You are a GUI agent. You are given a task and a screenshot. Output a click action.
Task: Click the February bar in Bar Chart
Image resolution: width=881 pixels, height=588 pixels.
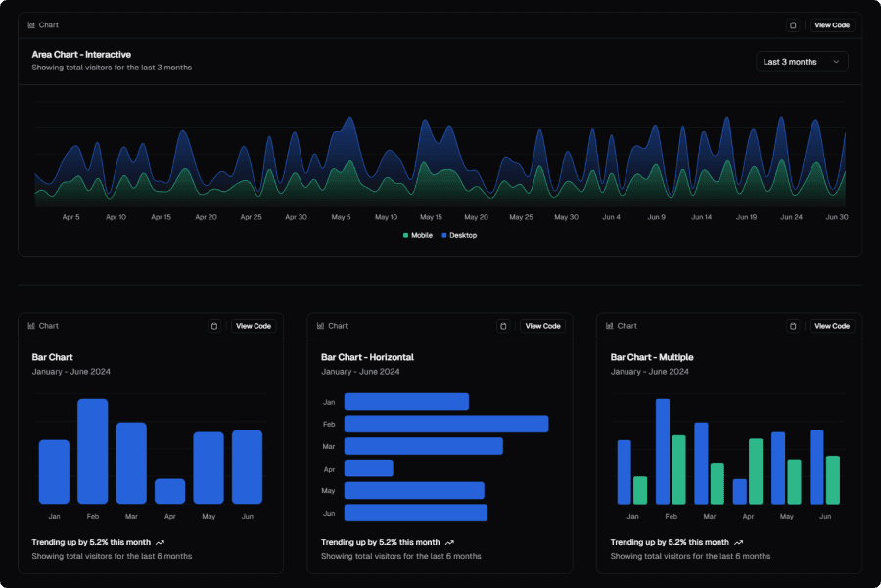93,451
